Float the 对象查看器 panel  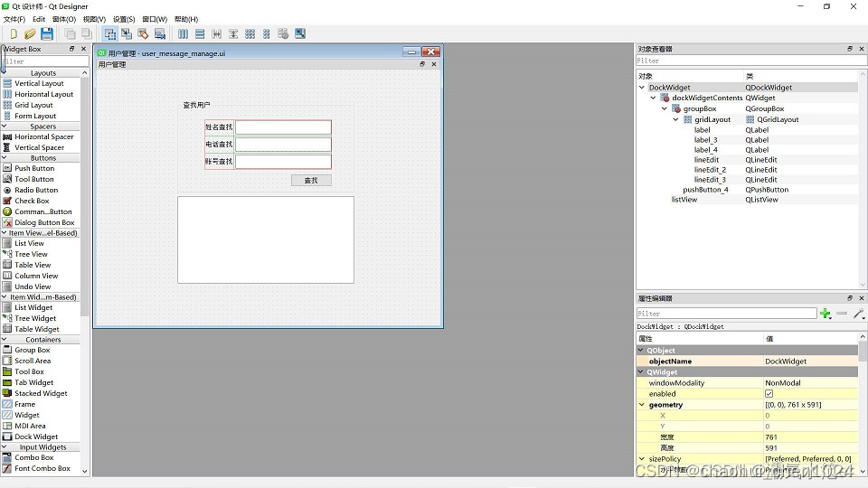850,49
